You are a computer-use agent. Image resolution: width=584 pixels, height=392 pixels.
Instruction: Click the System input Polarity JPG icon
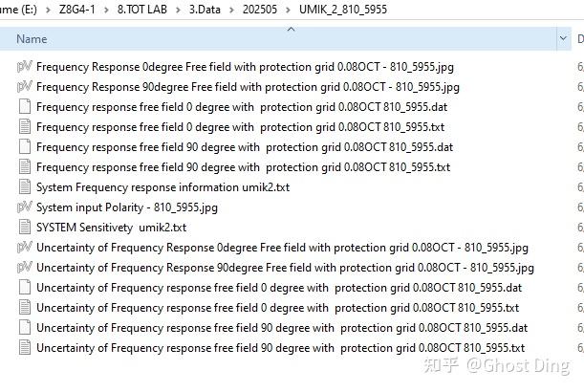pos(25,207)
